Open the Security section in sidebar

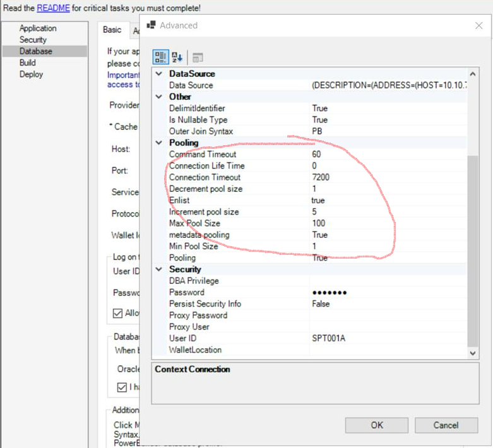[x=33, y=40]
